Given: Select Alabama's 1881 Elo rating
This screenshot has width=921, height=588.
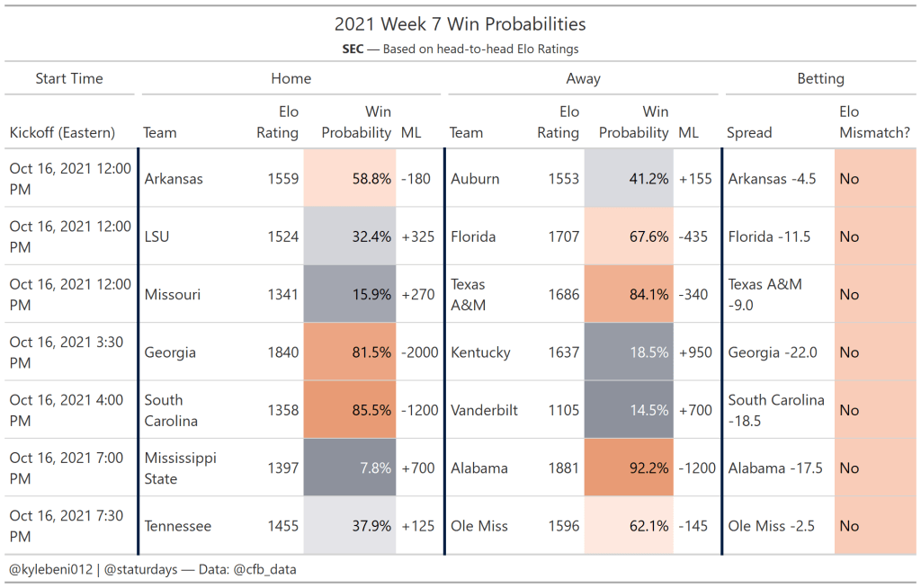Looking at the screenshot, I should (563, 468).
